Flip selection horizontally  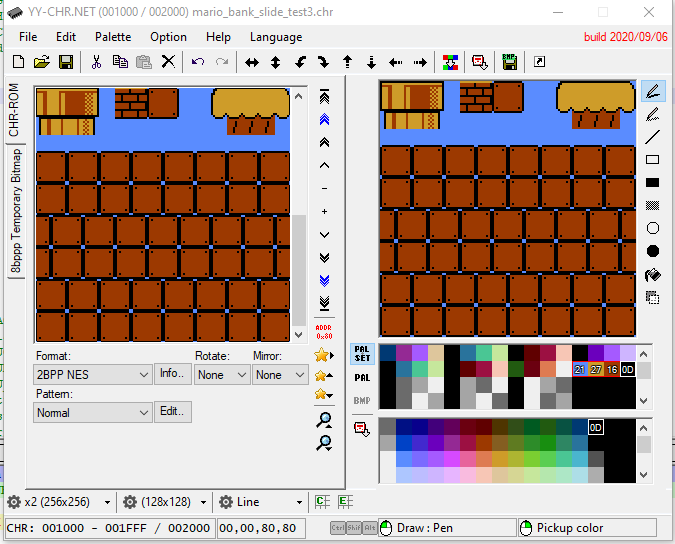[252, 62]
